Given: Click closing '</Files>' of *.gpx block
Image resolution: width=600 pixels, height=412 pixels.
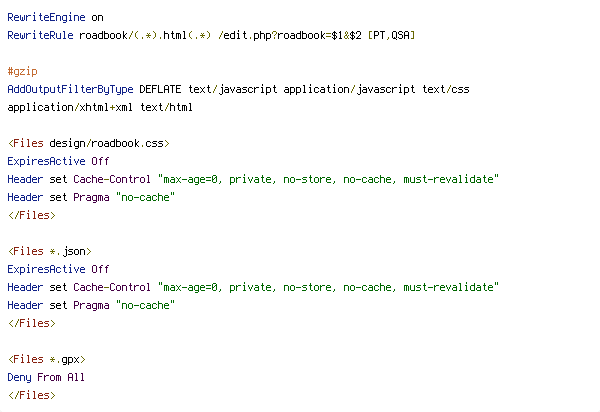Looking at the screenshot, I should point(32,395).
